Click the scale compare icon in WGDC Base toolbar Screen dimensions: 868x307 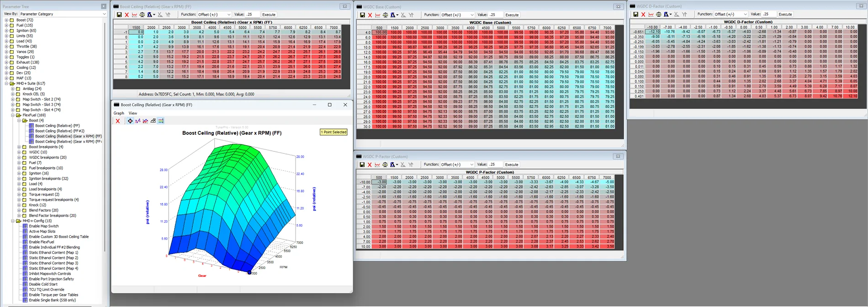385,15
